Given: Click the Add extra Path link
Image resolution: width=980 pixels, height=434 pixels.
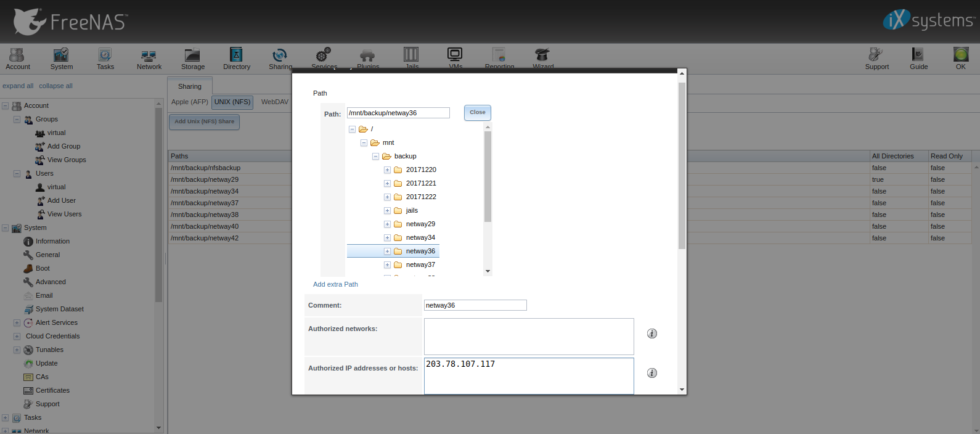Looking at the screenshot, I should [x=335, y=284].
